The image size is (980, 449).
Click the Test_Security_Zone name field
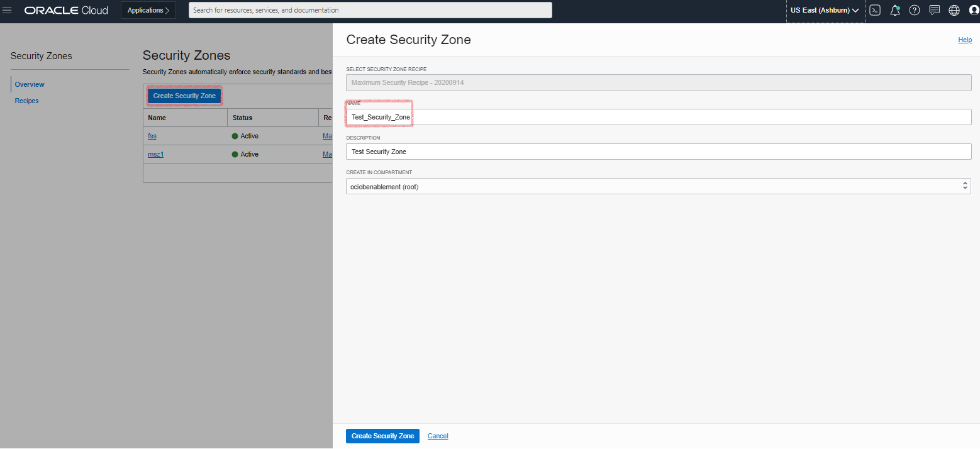379,117
